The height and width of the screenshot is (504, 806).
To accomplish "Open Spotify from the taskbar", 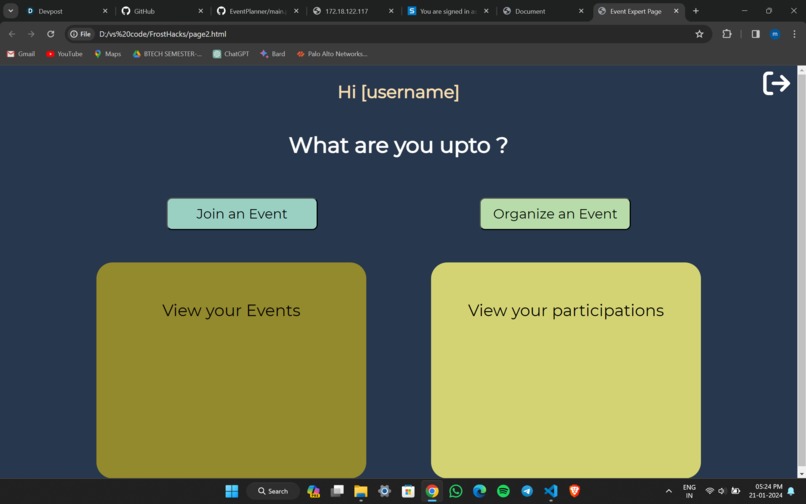I will [503, 491].
